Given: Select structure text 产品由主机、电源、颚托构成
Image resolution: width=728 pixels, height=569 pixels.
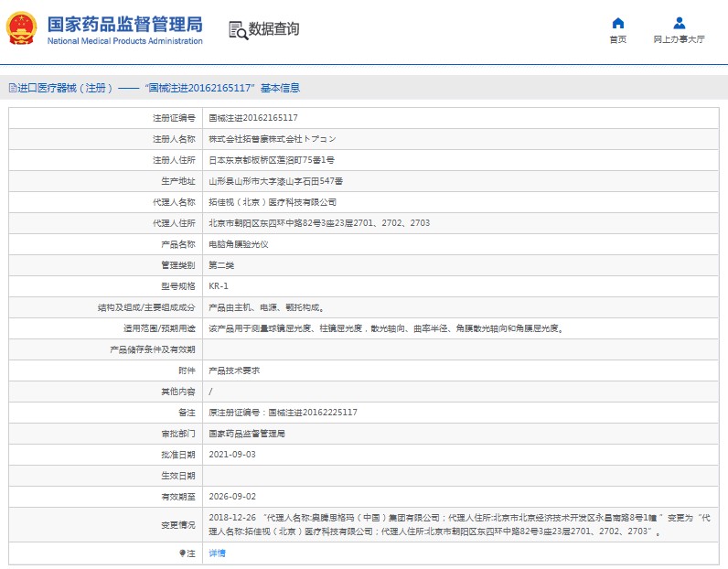Looking at the screenshot, I should coord(266,307).
